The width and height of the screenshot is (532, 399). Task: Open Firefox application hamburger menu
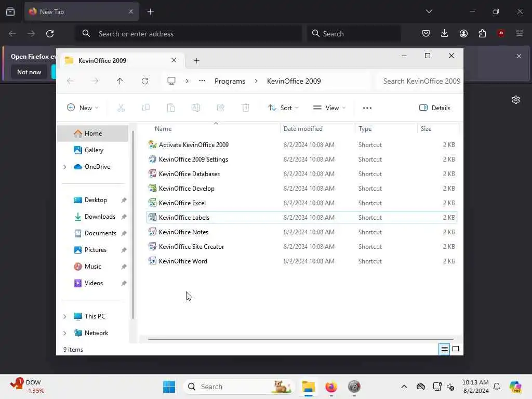click(520, 33)
